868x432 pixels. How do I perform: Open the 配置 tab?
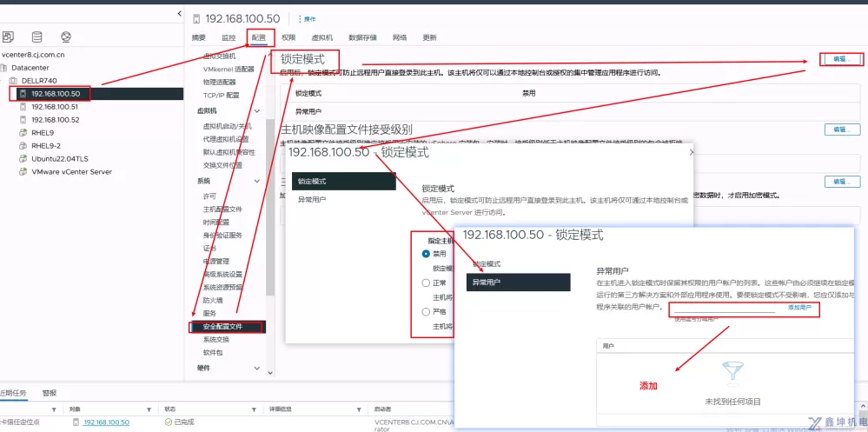[x=259, y=37]
